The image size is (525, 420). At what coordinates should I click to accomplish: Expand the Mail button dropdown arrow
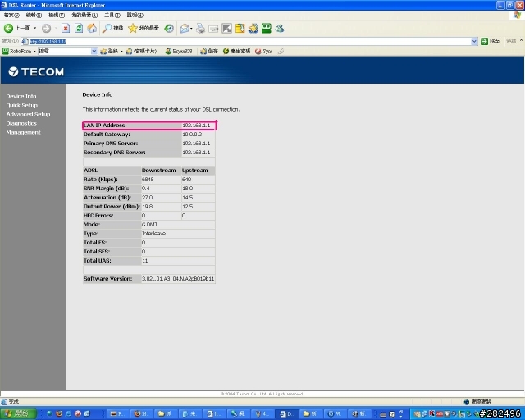pos(191,29)
